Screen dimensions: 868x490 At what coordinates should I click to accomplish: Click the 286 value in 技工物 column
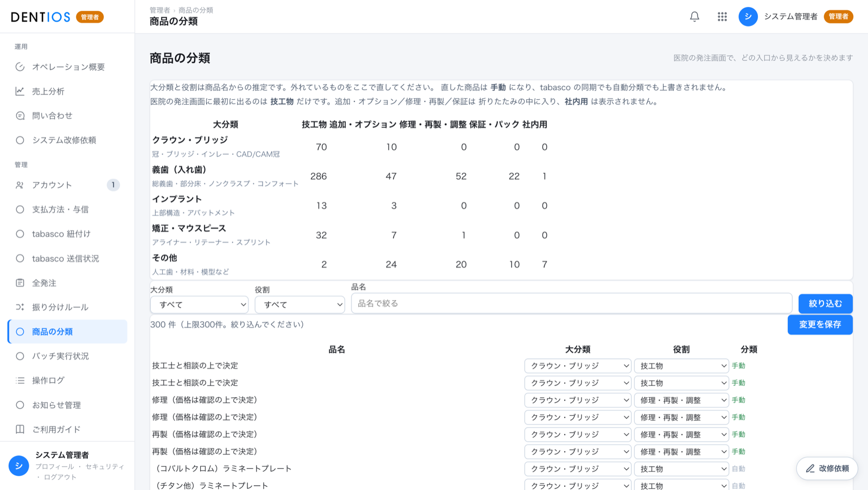318,176
